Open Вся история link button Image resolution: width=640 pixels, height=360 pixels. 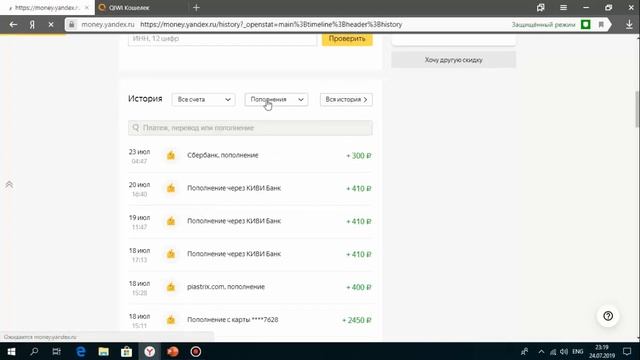point(346,100)
